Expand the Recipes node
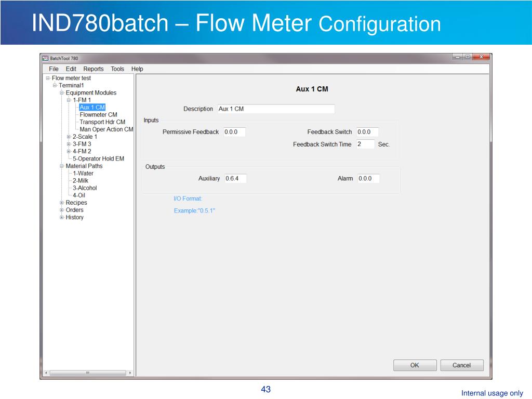 [62, 203]
